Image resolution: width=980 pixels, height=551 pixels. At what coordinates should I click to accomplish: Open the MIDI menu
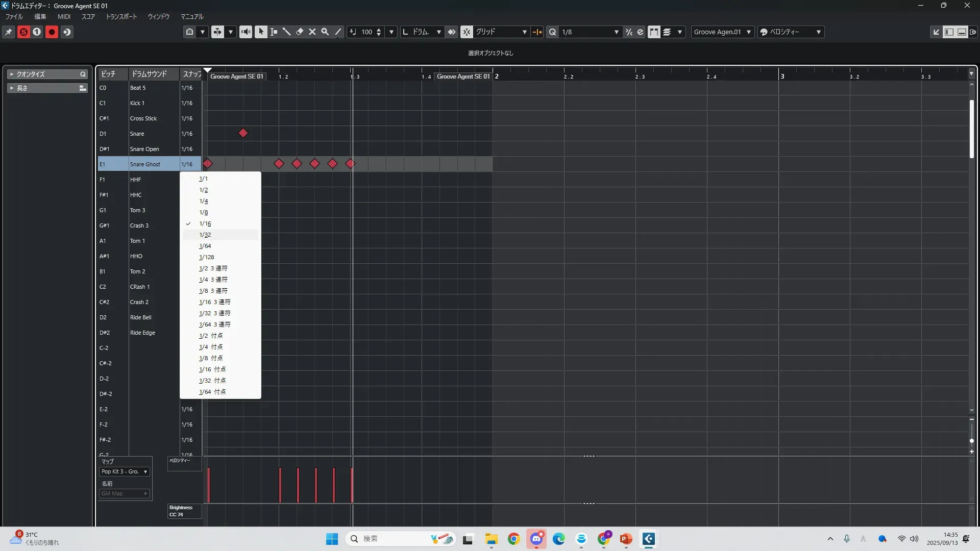64,16
